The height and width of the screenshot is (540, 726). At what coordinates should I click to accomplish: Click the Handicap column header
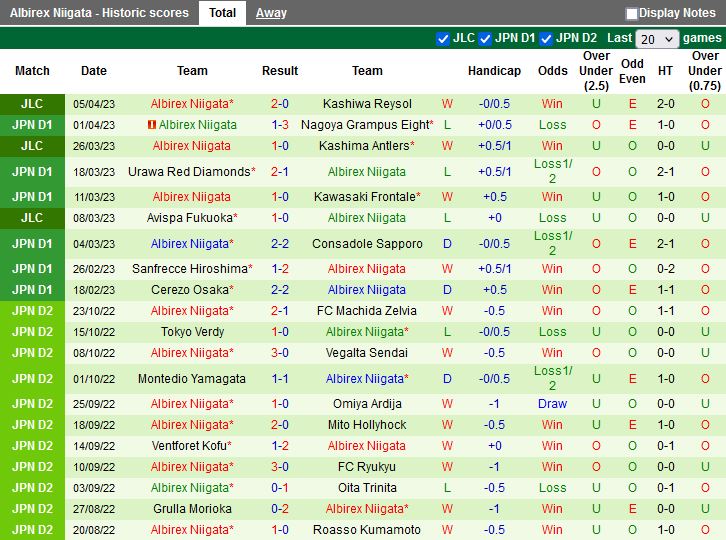(494, 71)
